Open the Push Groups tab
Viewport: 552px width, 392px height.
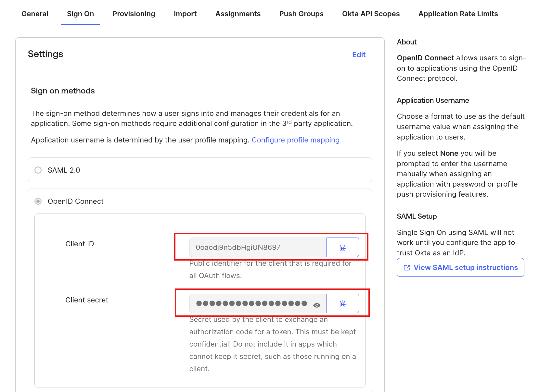[301, 14]
